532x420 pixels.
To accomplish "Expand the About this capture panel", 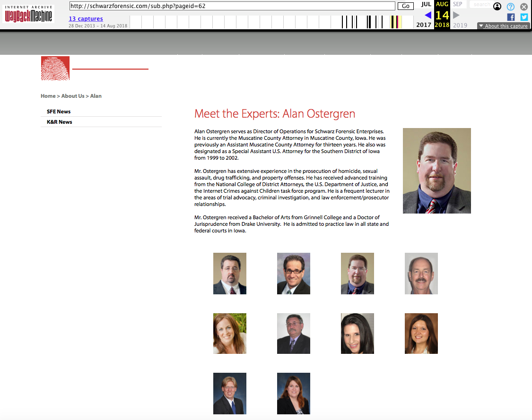I will tap(503, 26).
